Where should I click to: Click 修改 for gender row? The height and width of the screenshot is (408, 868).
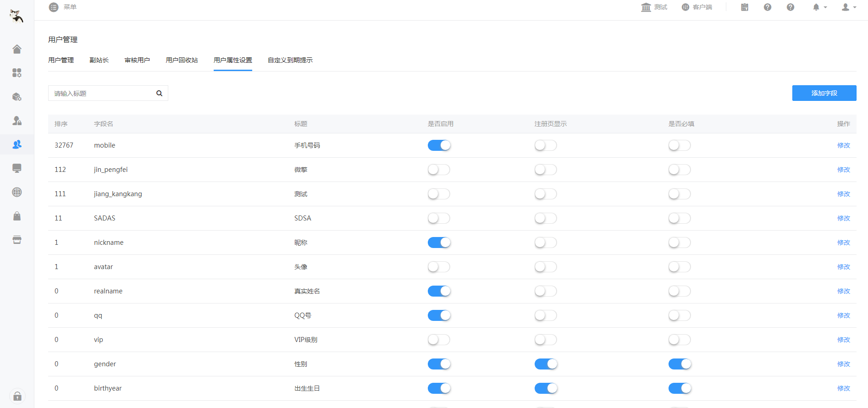click(844, 364)
